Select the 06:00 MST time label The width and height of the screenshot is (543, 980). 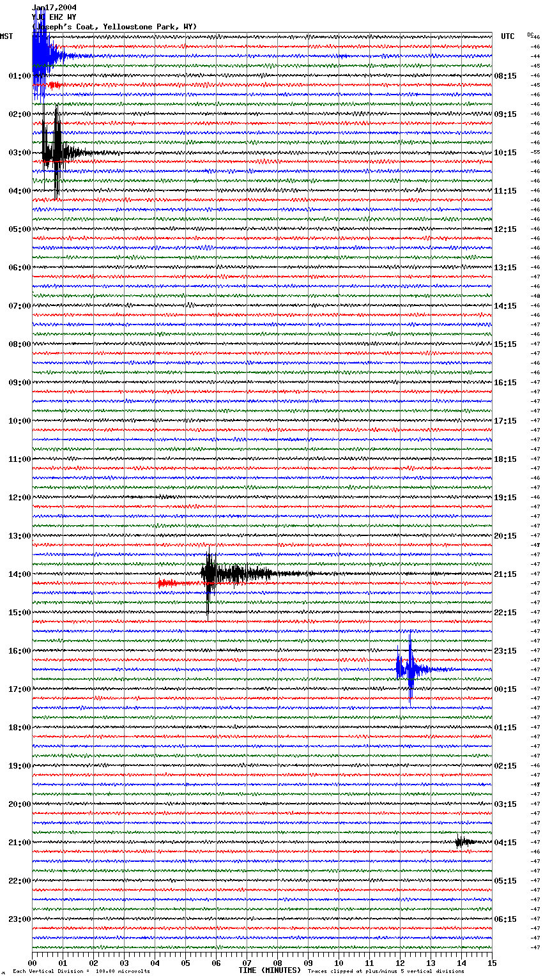pos(20,268)
